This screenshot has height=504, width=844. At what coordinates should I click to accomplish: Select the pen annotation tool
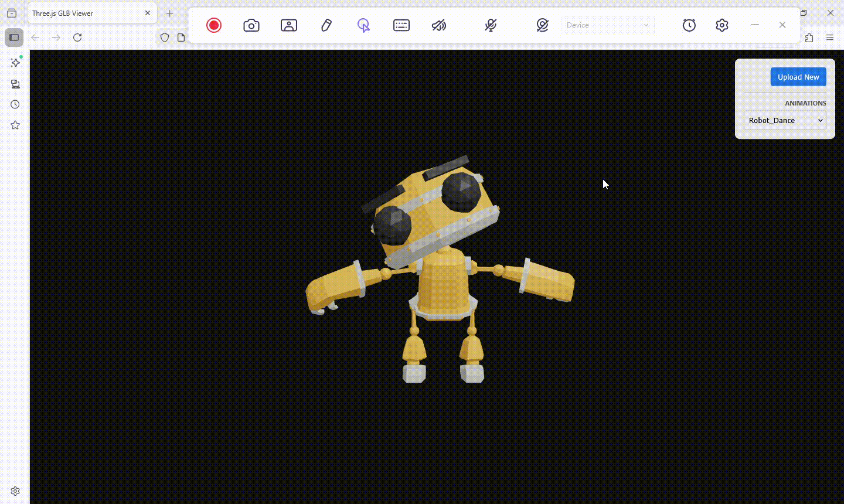coord(326,25)
